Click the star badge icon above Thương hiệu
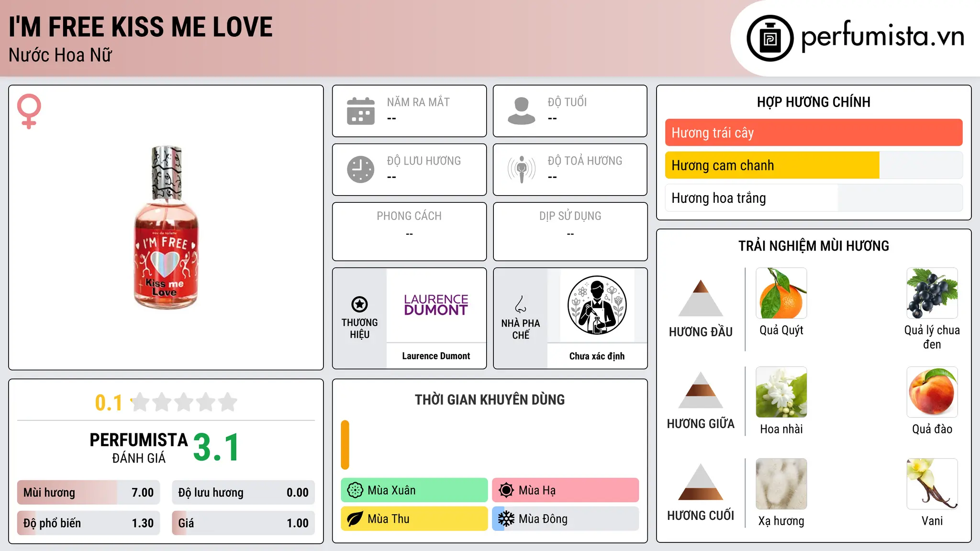This screenshot has height=551, width=980. click(x=359, y=304)
